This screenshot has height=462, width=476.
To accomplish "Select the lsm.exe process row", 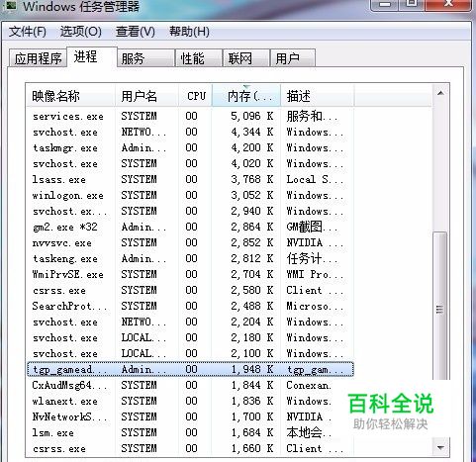I will [190, 432].
